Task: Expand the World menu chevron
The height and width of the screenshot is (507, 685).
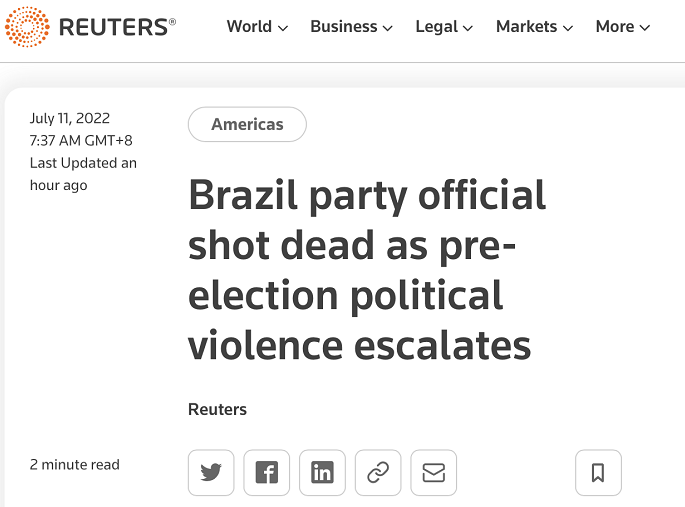Action: tap(283, 28)
